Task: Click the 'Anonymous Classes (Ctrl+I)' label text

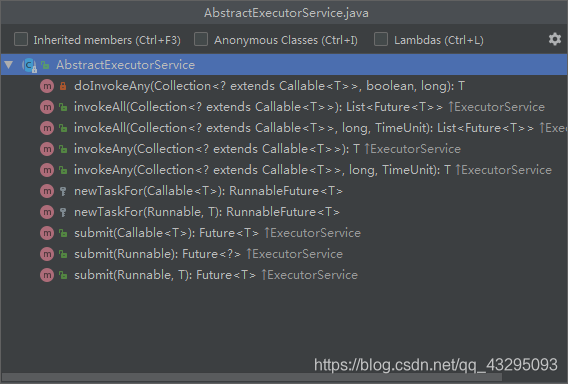Action: tap(286, 40)
